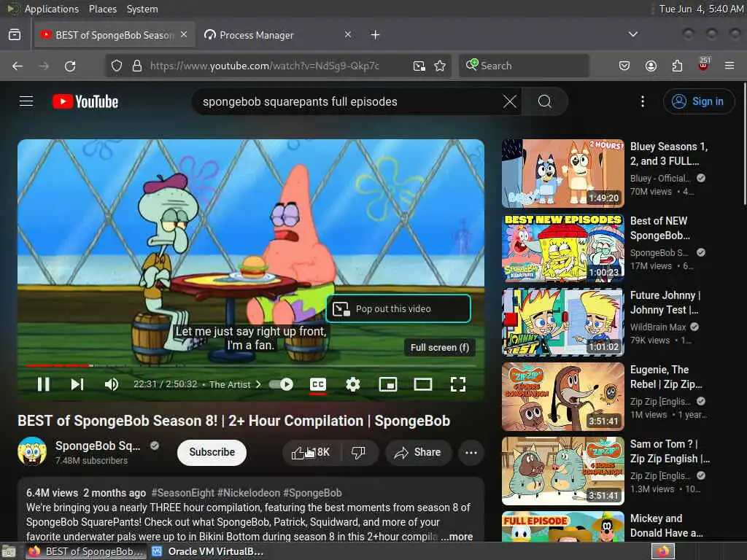Open SpongeBob channel avatar
This screenshot has height=560, width=747.
click(x=32, y=451)
